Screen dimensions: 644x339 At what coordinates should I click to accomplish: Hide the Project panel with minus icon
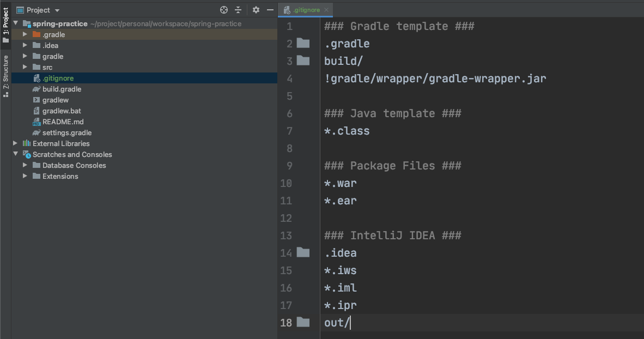(270, 10)
